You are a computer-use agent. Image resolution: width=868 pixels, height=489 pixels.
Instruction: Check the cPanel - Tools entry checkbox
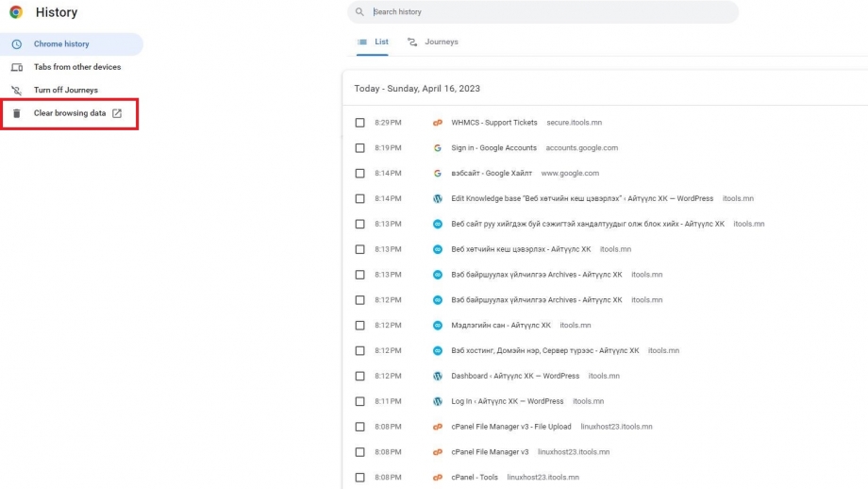[x=359, y=478]
